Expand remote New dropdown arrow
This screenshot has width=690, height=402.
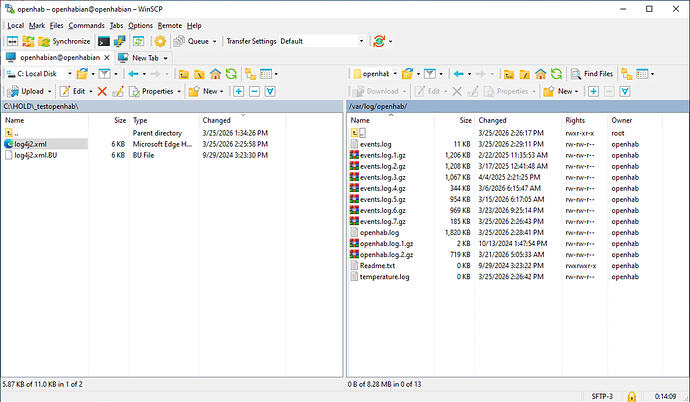(576, 91)
